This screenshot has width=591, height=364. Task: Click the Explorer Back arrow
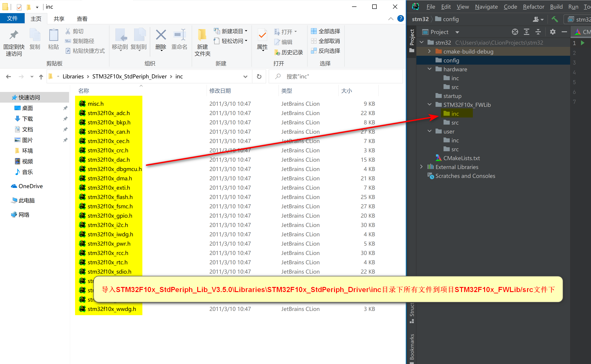pyautogui.click(x=8, y=77)
